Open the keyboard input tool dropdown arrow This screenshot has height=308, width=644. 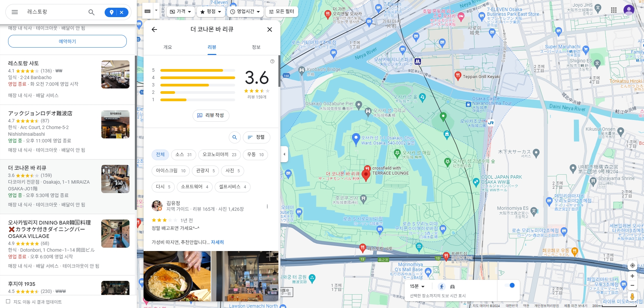(x=156, y=11)
